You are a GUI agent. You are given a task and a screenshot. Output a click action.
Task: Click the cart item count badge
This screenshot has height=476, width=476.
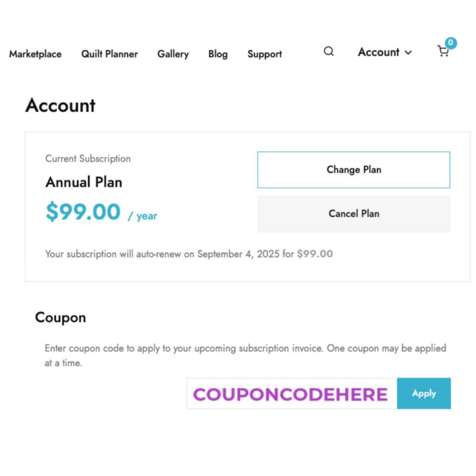(x=450, y=43)
